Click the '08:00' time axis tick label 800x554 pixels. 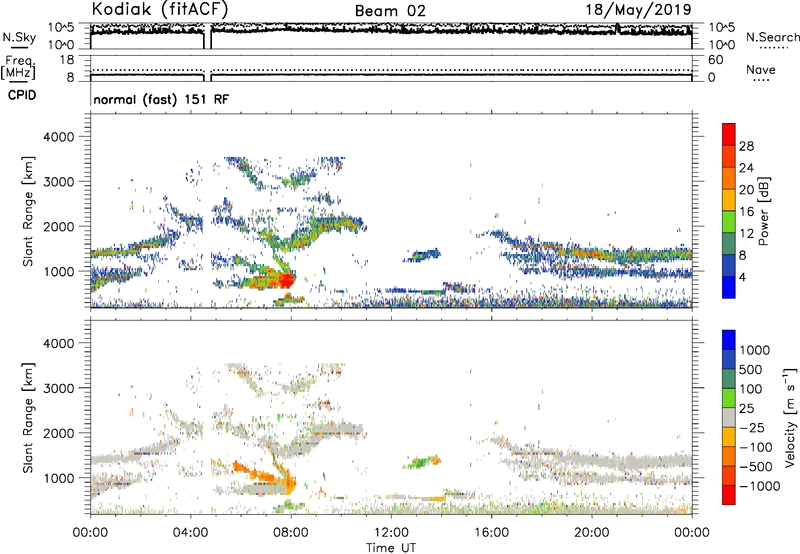tap(291, 533)
